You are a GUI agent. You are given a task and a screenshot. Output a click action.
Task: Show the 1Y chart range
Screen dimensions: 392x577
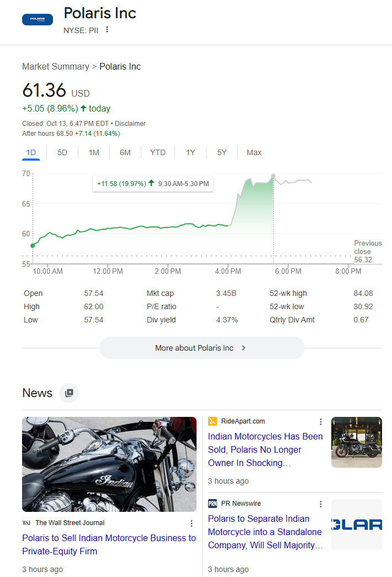(x=190, y=153)
